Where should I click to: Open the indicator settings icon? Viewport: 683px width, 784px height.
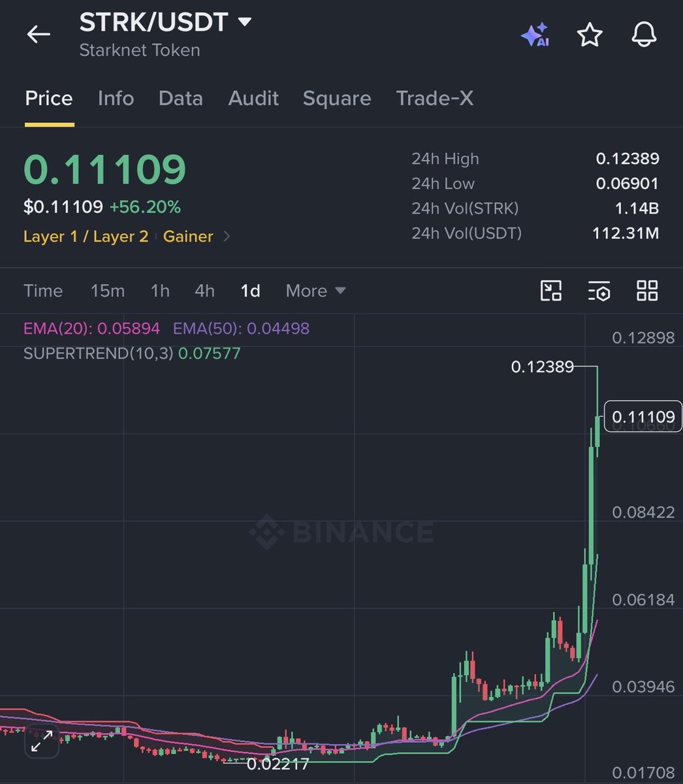[x=599, y=291]
